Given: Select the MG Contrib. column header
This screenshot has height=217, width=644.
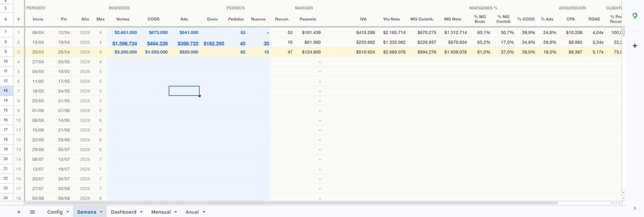Looking at the screenshot, I should [421, 19].
